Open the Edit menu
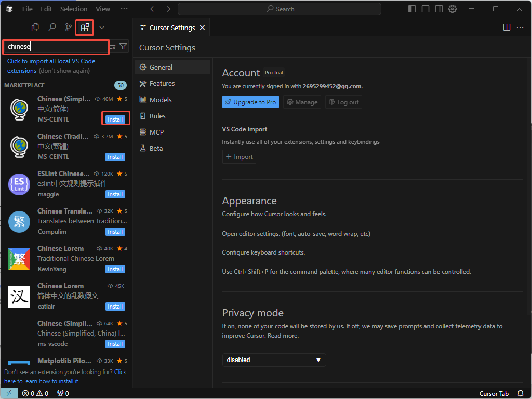The image size is (532, 399). coord(46,9)
